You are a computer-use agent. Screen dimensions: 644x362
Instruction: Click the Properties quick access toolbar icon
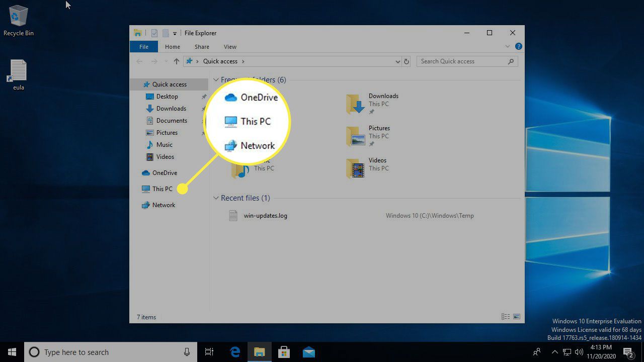coord(154,33)
